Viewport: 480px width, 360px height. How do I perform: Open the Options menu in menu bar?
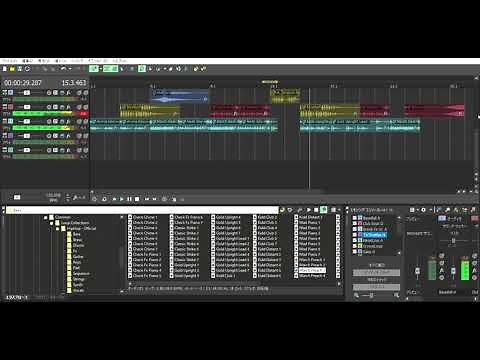[98, 61]
